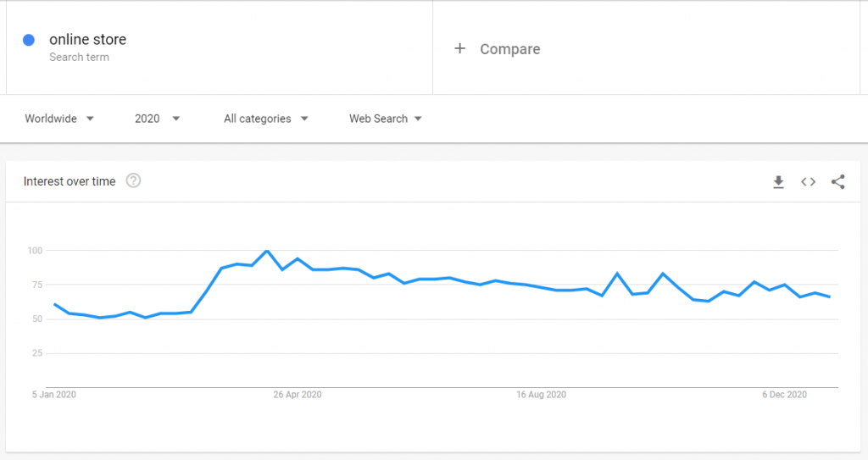Select the 16 Aug 2020 axis label
868x460 pixels.
[541, 395]
